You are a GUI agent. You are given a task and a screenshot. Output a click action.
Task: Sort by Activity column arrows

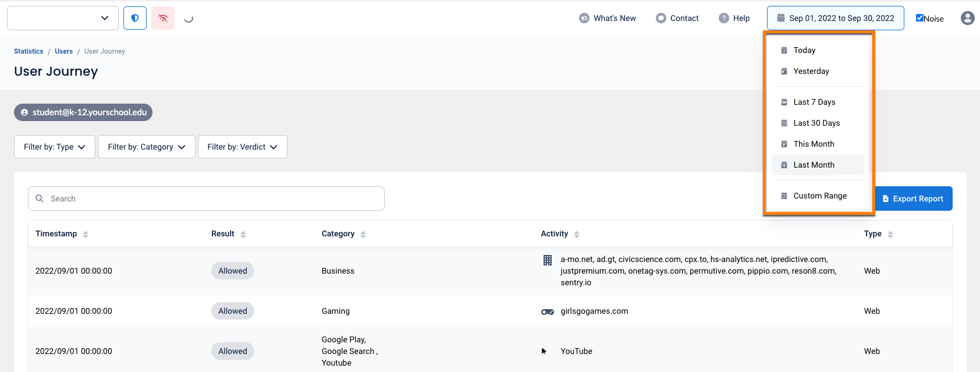pos(577,234)
